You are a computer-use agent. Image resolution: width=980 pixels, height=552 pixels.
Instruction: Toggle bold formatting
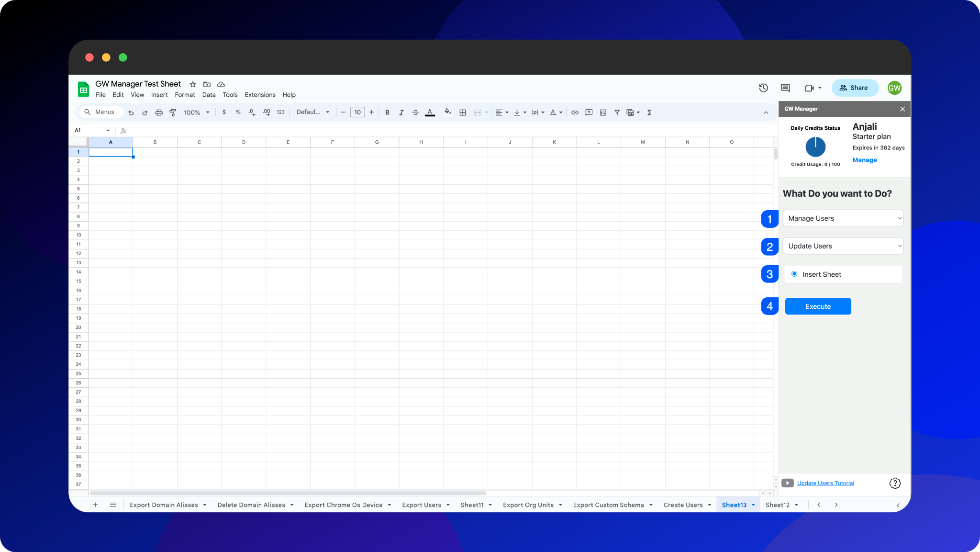click(387, 113)
